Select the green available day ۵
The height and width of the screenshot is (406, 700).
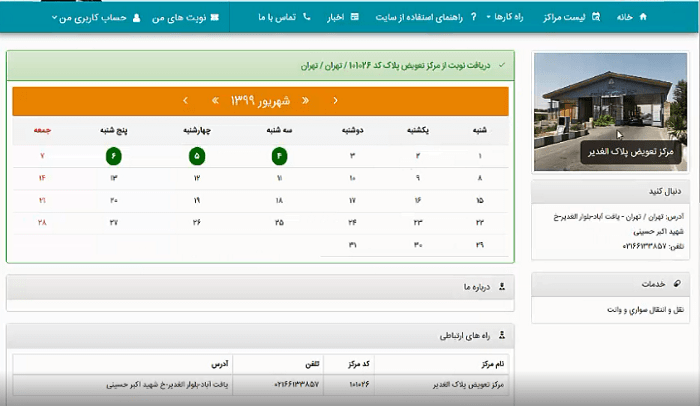coord(197,156)
